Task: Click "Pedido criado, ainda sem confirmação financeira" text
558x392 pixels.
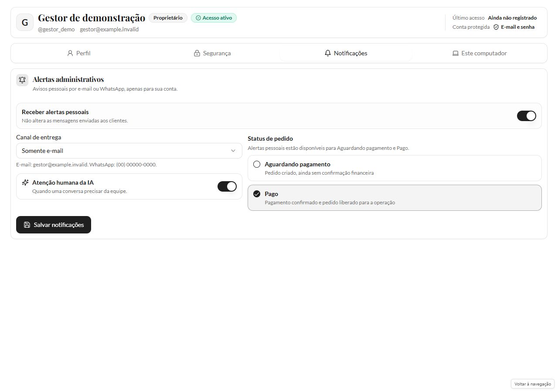Action: point(319,173)
